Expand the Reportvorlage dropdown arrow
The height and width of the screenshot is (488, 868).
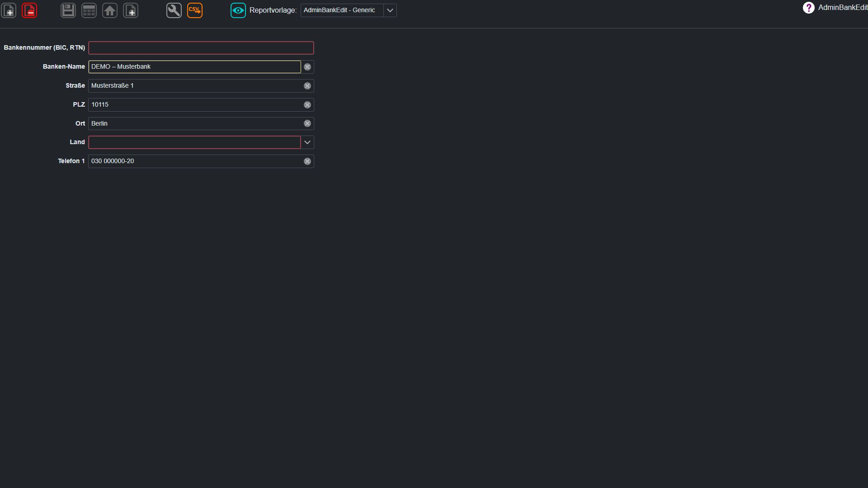point(390,10)
